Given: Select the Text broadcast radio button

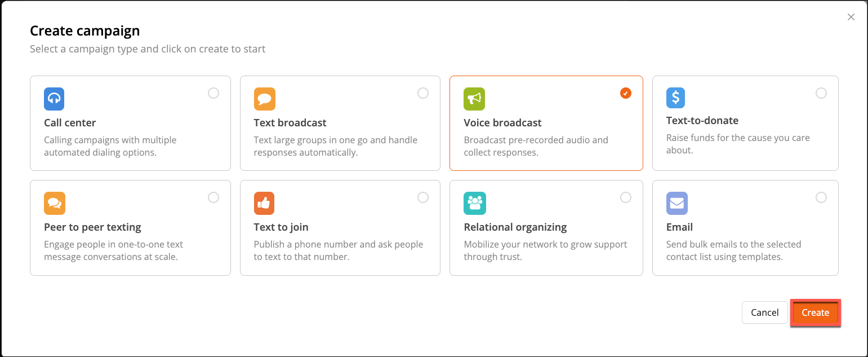Looking at the screenshot, I should [x=423, y=93].
